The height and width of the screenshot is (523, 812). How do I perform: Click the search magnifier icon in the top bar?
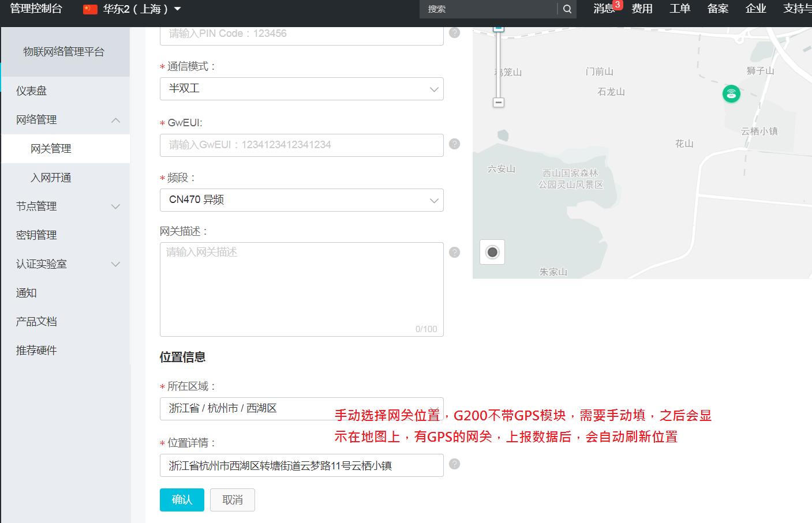pyautogui.click(x=567, y=9)
